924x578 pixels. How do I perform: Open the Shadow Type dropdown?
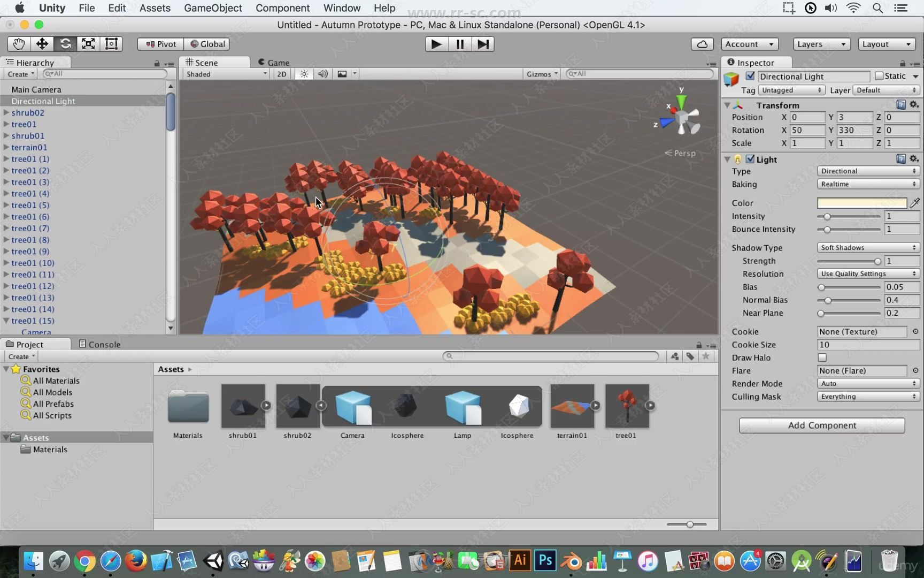click(x=868, y=247)
